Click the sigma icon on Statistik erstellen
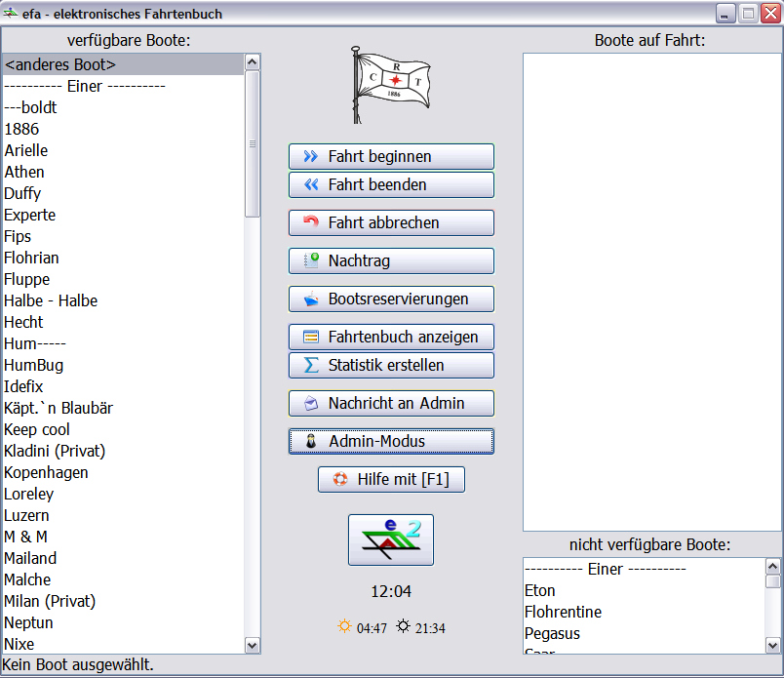This screenshot has width=784, height=678. click(311, 365)
